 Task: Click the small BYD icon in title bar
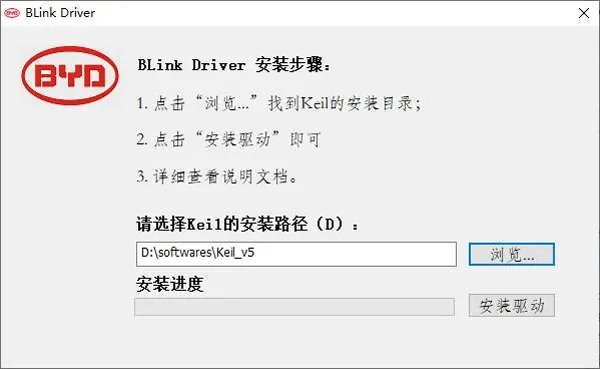(x=11, y=13)
